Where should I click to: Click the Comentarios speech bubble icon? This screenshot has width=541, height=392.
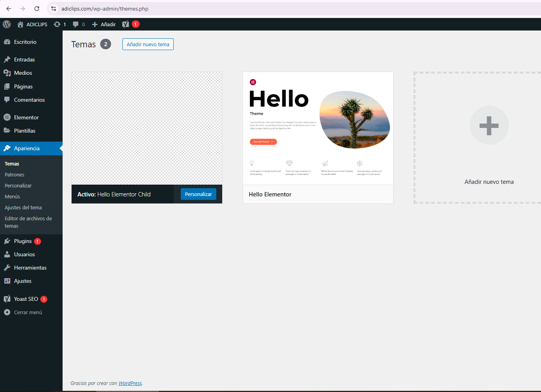click(x=7, y=100)
